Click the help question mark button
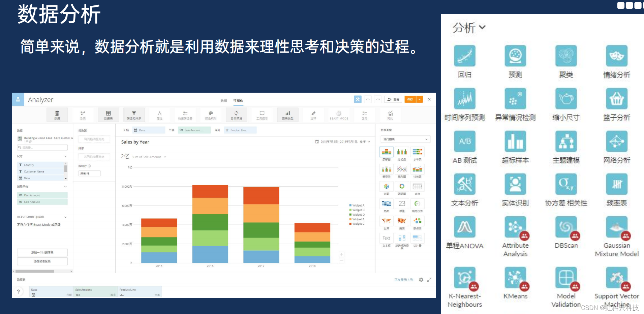Image resolution: width=644 pixels, height=314 pixels. click(x=19, y=292)
